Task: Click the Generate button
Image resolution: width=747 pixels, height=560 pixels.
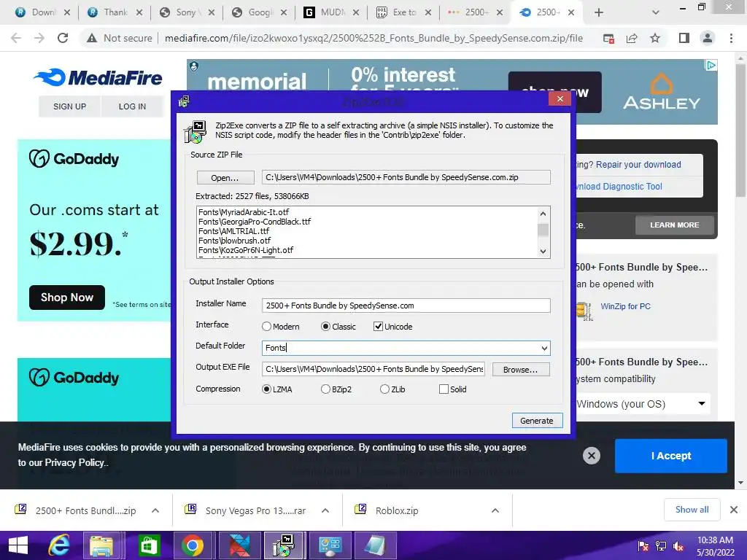Action: tap(537, 421)
